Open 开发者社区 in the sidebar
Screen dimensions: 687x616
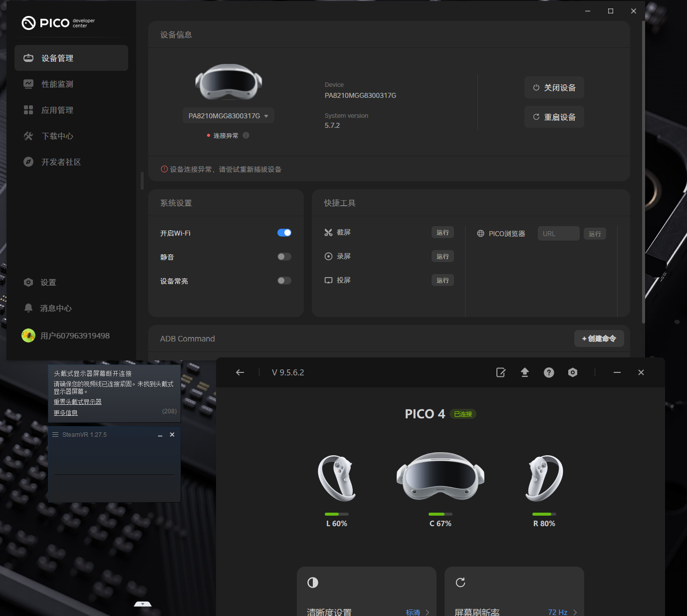[71, 162]
